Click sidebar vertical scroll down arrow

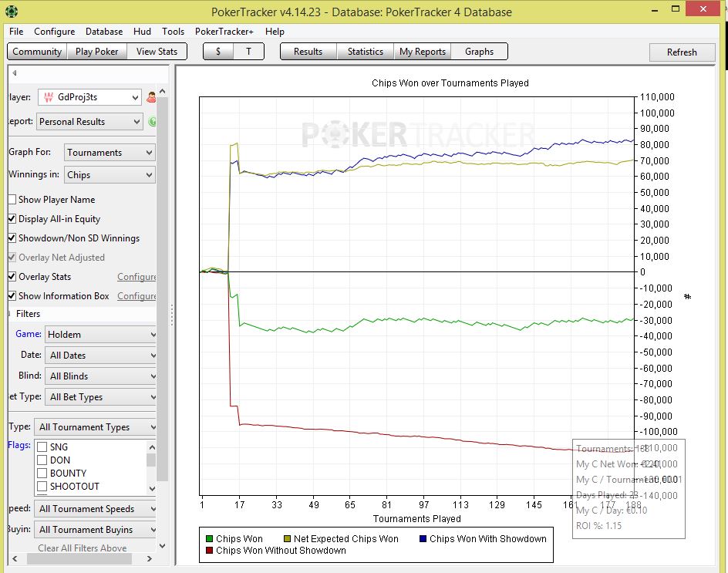click(162, 546)
